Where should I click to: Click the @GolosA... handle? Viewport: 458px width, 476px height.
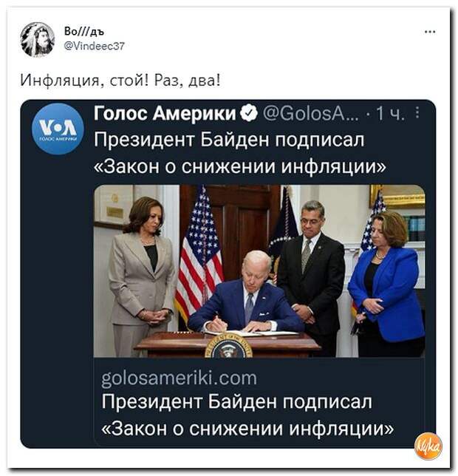tap(311, 114)
